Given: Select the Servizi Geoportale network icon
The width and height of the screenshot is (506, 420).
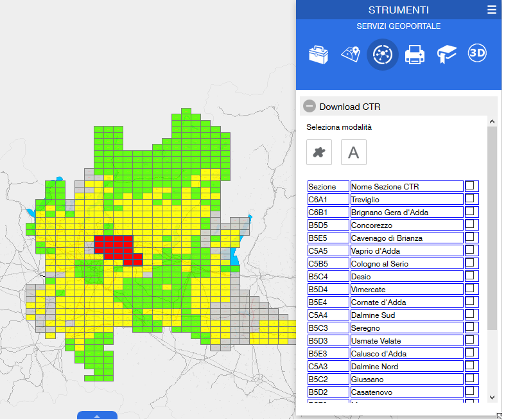Looking at the screenshot, I should pos(383,55).
